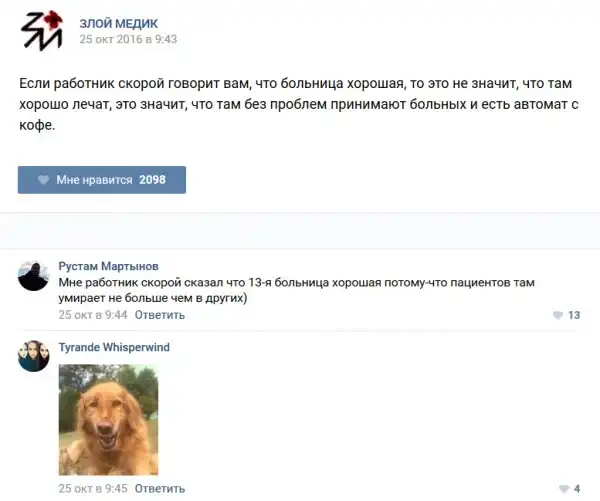600x501 pixels.
Task: Like the dog photo comment heart icon
Action: [x=564, y=489]
